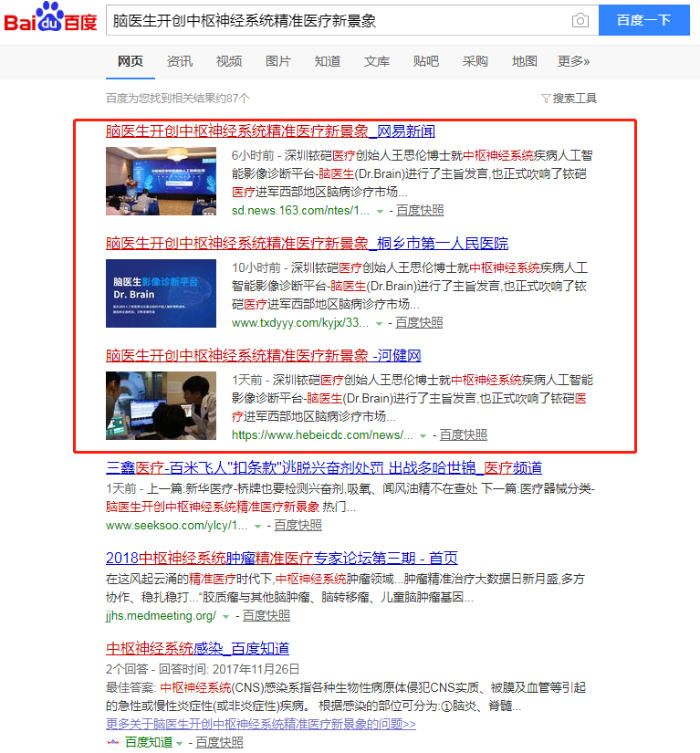Open 百度快照 for 网易新闻 result
Viewport: 700px width, 753px height.
[420, 210]
